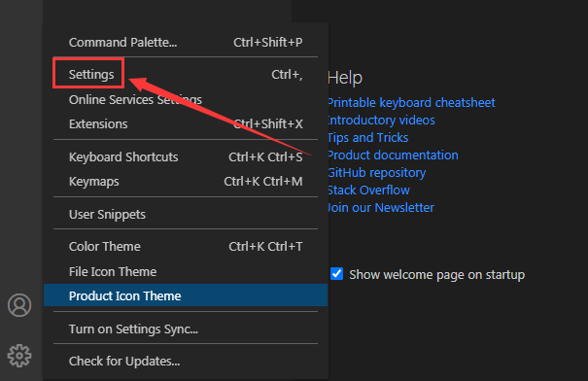Viewport: 588px width, 381px height.
Task: Select the Settings menu entry
Action: click(186, 74)
